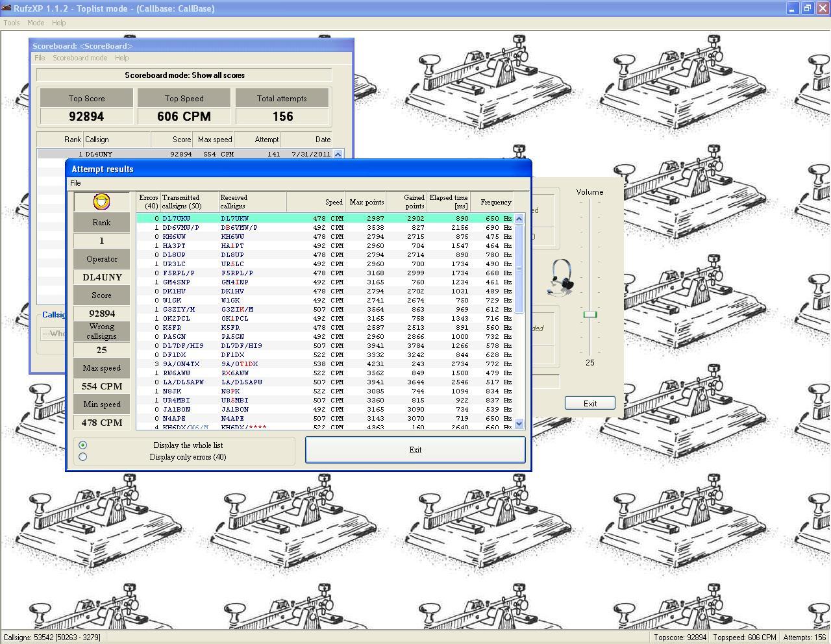Click the Date column header in Scoreboard
Viewport: 831px width, 644px height.
[x=306, y=140]
